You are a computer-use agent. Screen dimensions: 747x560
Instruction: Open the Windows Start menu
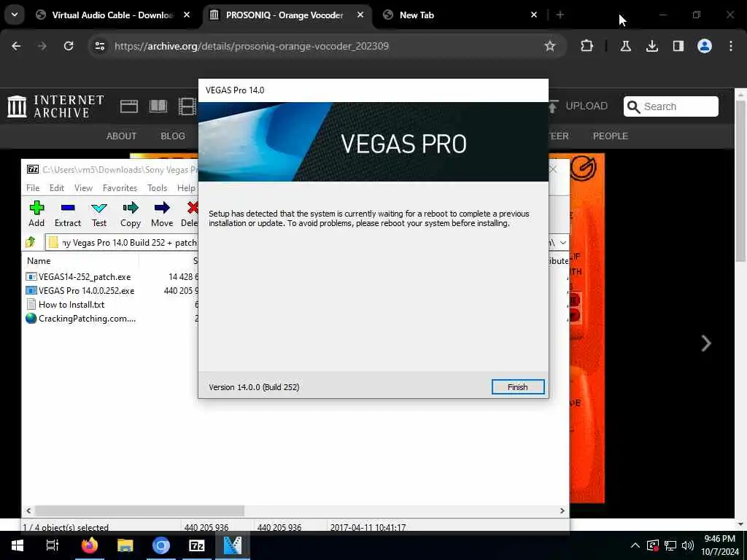point(18,545)
